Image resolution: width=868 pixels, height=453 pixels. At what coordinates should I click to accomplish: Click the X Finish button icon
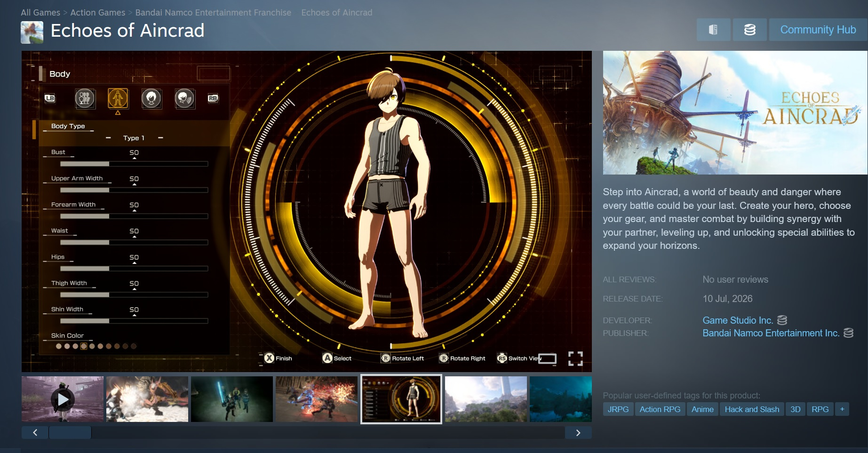point(269,358)
